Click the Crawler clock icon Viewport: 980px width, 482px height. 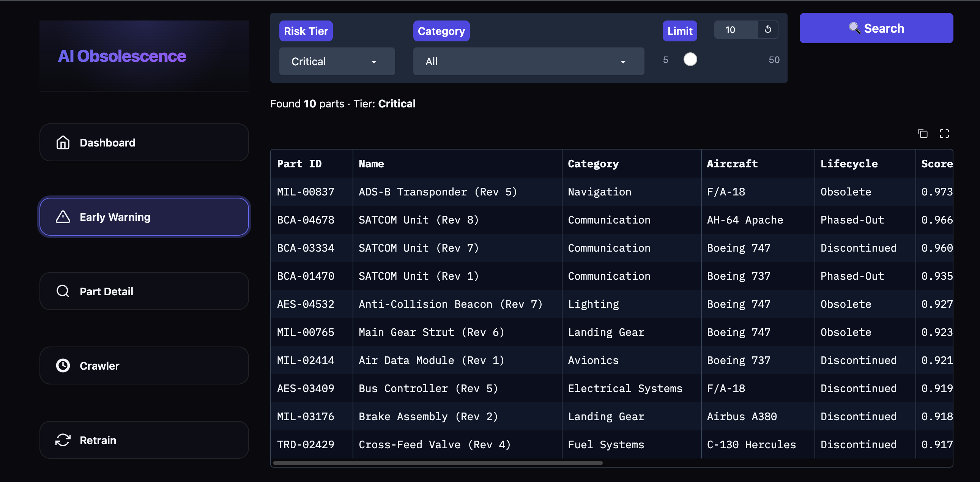point(63,365)
